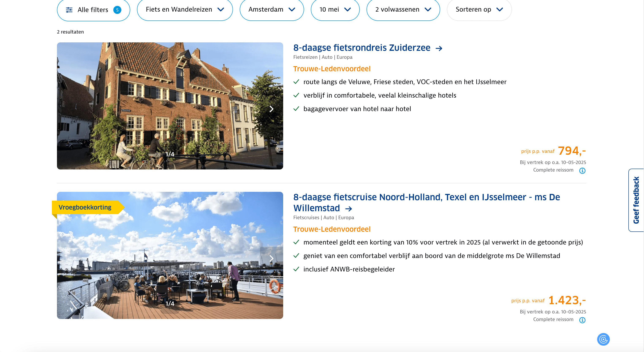The image size is (644, 352).
Task: Expand the 10 mei date dropdown
Action: coord(335,9)
